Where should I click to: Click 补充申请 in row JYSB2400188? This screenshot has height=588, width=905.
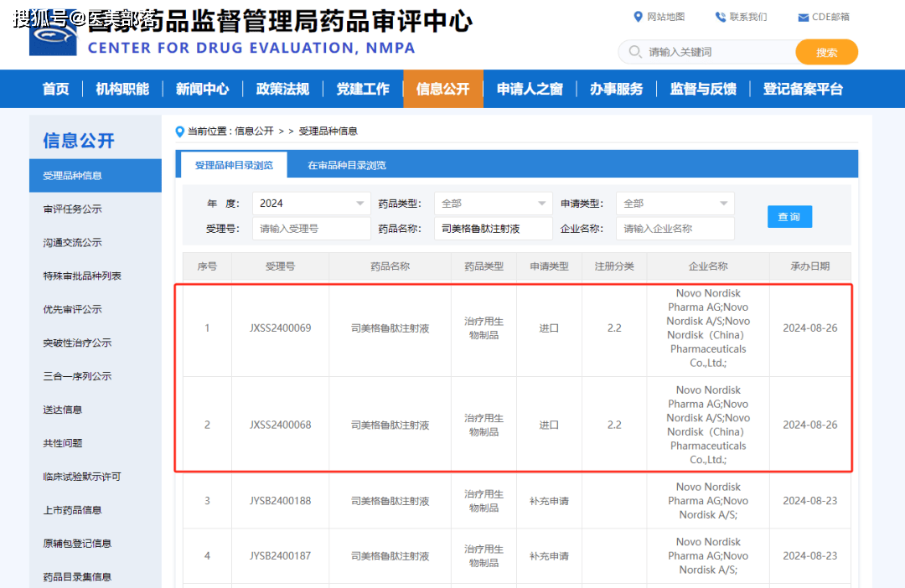549,501
